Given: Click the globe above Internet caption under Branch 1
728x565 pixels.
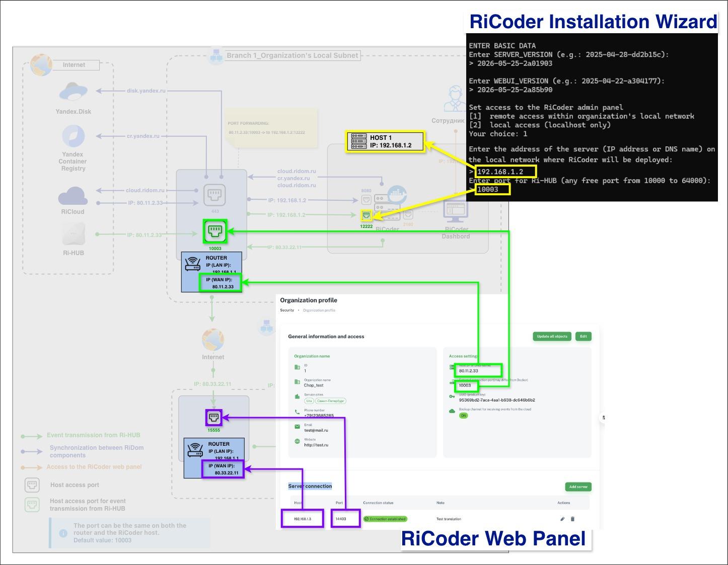Looking at the screenshot, I should pyautogui.click(x=213, y=340).
